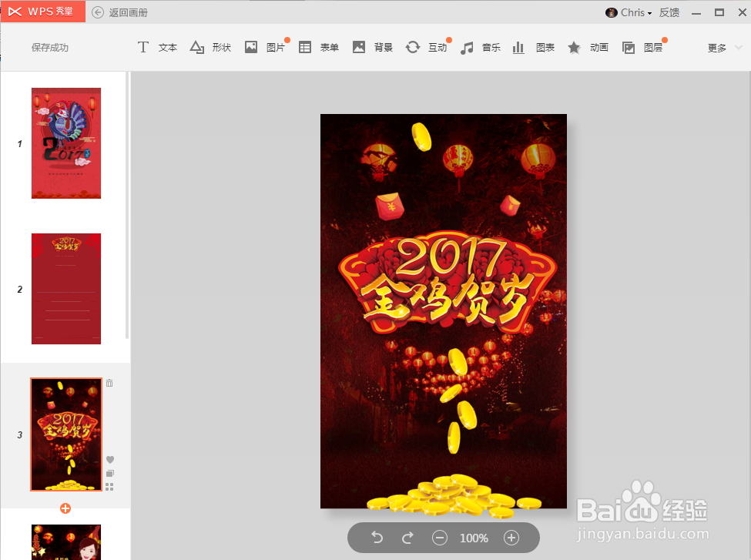This screenshot has width=751, height=560.
Task: Click the heart icon beside page 3
Action: click(x=109, y=460)
